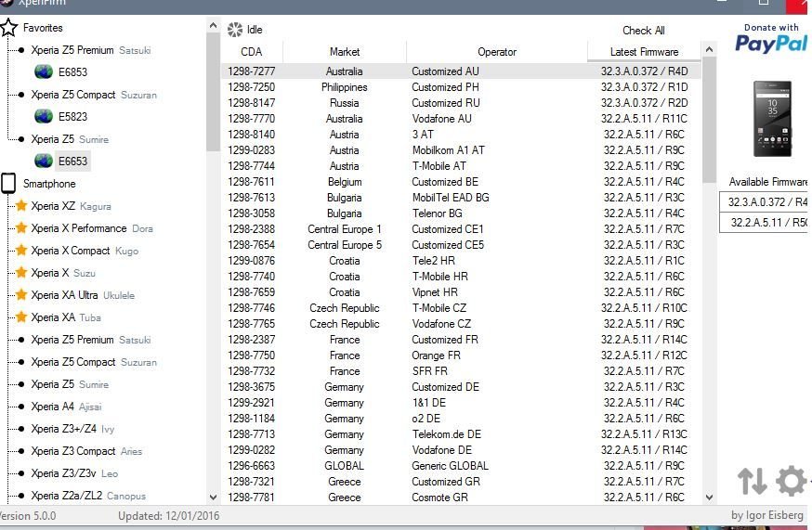Viewport: 812px width, 530px height.
Task: Click firmware list scrollbar down arrow
Action: (x=710, y=498)
